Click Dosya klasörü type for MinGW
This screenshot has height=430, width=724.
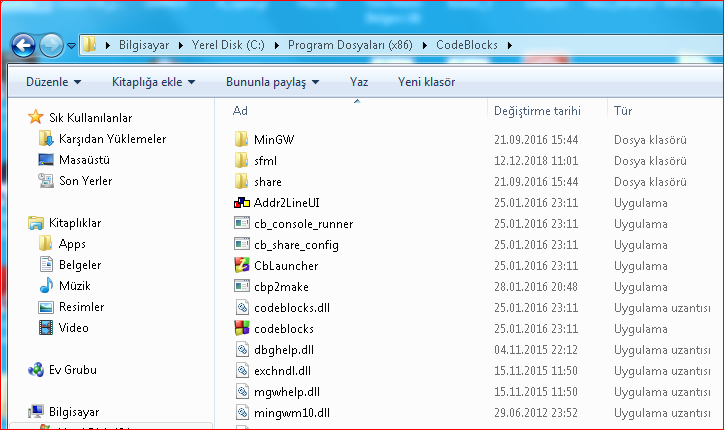pyautogui.click(x=650, y=140)
